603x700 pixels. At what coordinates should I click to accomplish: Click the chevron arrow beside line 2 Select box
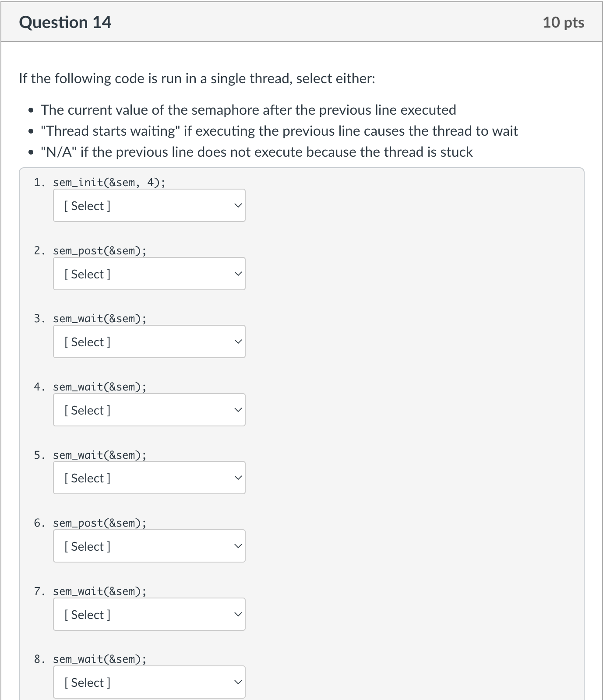point(238,274)
